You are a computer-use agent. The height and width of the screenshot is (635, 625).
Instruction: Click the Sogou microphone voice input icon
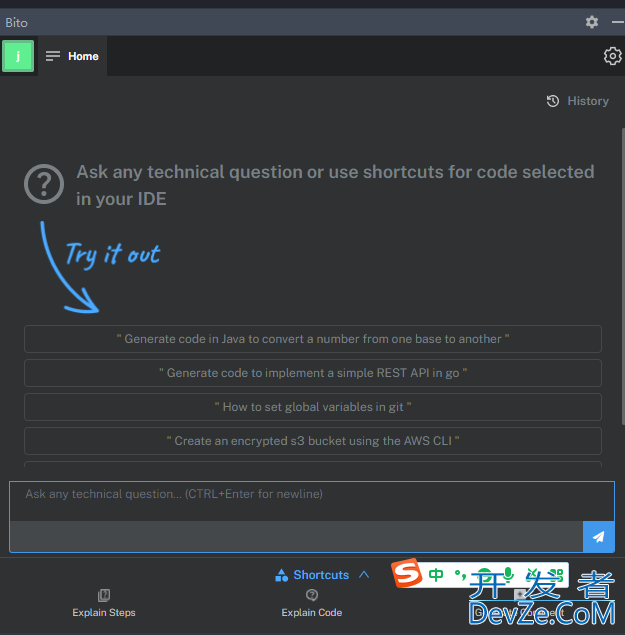click(x=509, y=575)
